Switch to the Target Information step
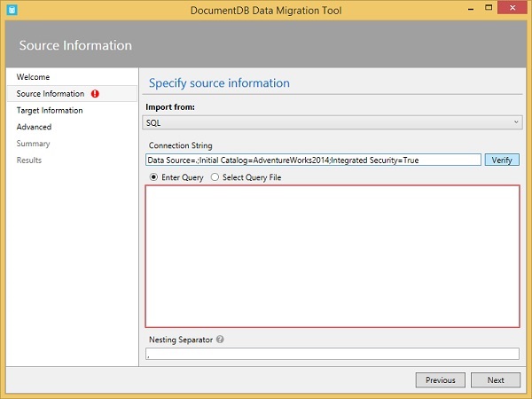The image size is (532, 399). [x=50, y=111]
